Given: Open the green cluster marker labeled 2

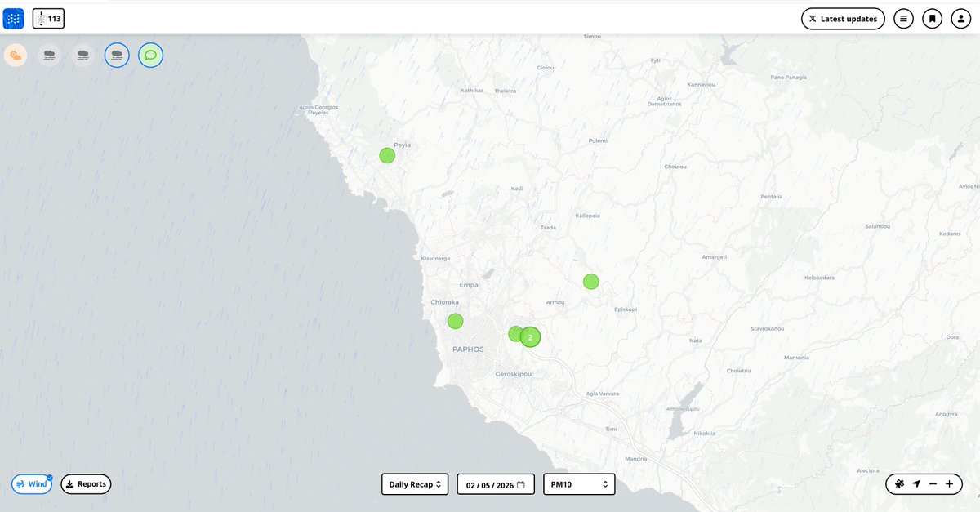Looking at the screenshot, I should [x=531, y=336].
